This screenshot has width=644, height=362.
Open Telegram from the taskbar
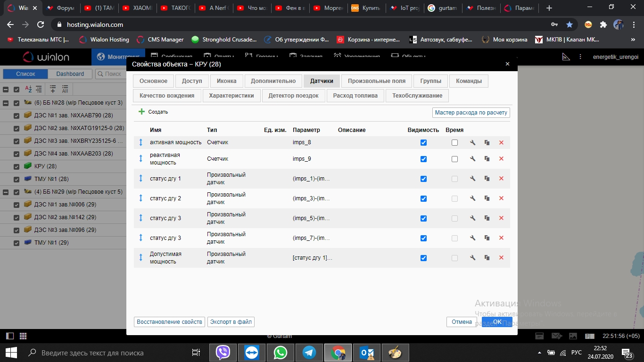(309, 353)
